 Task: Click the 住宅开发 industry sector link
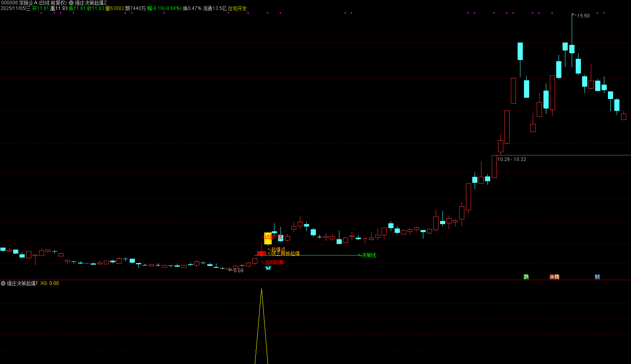coord(237,8)
